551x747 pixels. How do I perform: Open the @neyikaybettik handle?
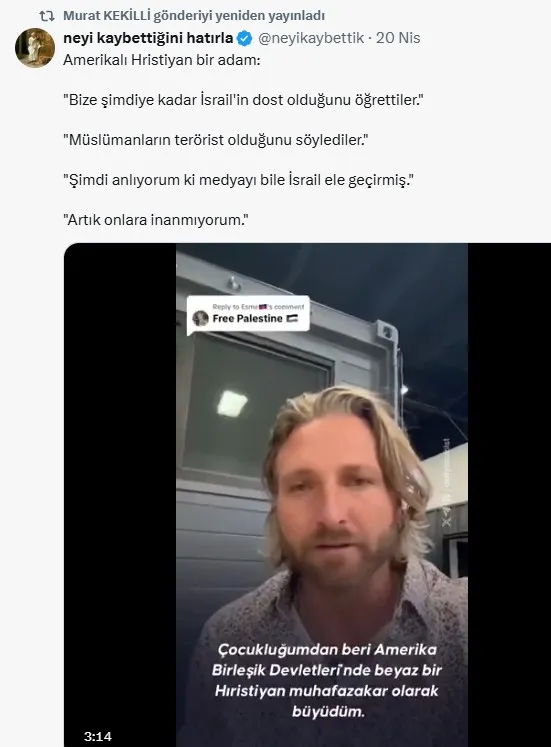pos(311,38)
